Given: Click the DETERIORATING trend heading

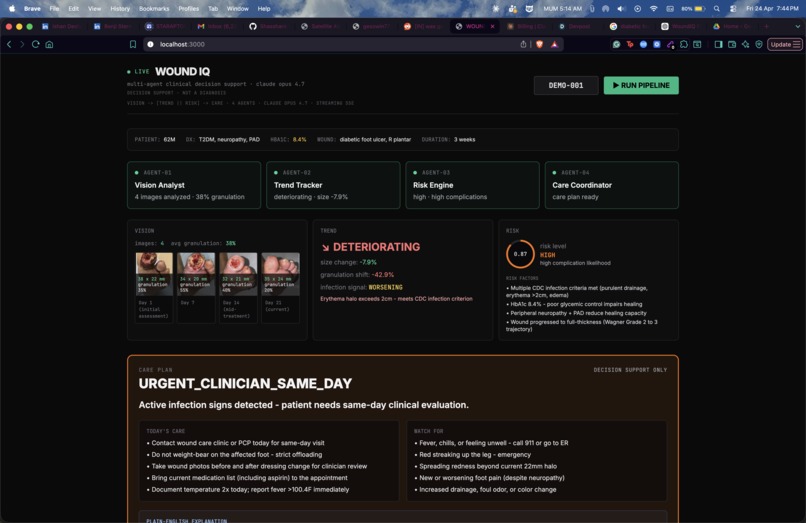Looking at the screenshot, I should pos(371,247).
